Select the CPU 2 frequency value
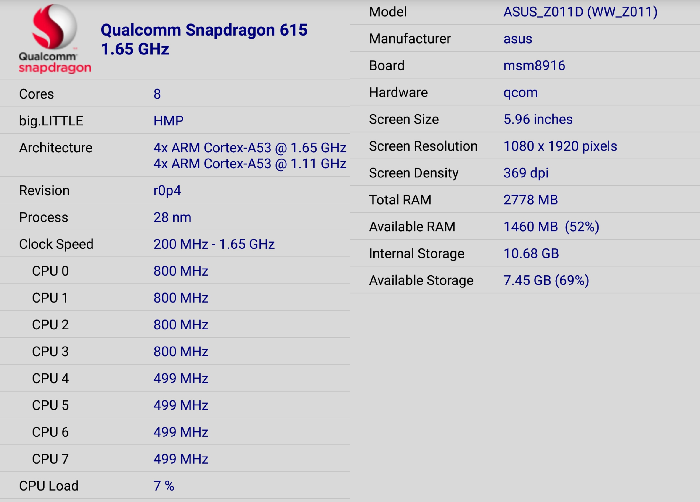700x502 pixels. coord(181,325)
